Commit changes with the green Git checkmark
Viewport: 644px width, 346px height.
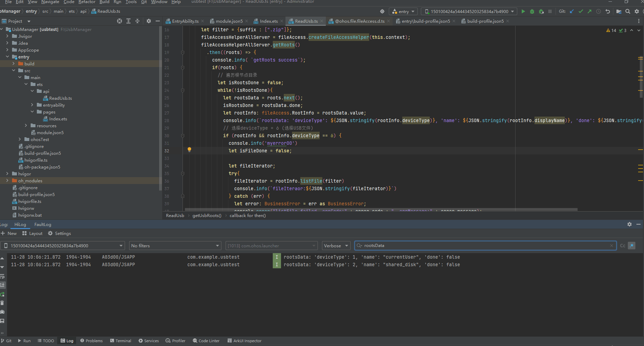click(581, 11)
